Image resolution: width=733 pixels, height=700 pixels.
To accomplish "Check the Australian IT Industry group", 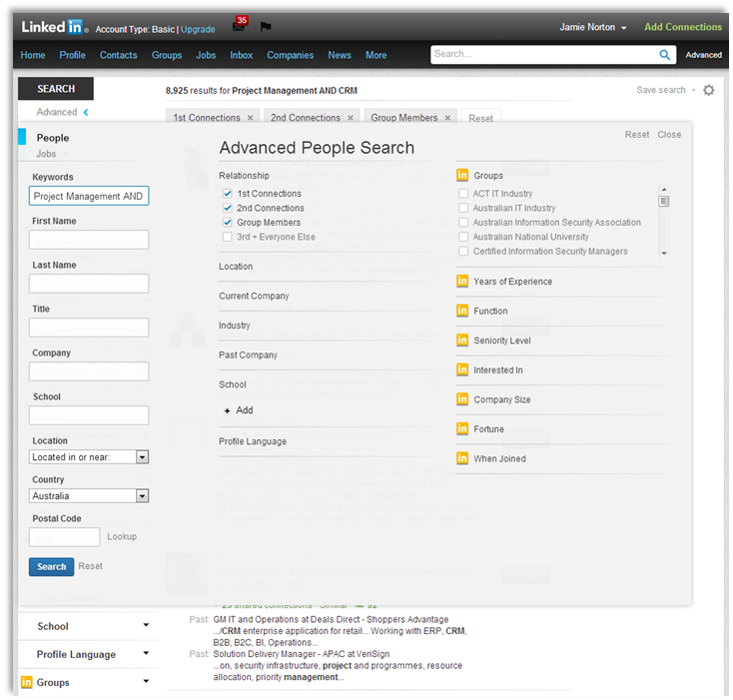I will [463, 208].
